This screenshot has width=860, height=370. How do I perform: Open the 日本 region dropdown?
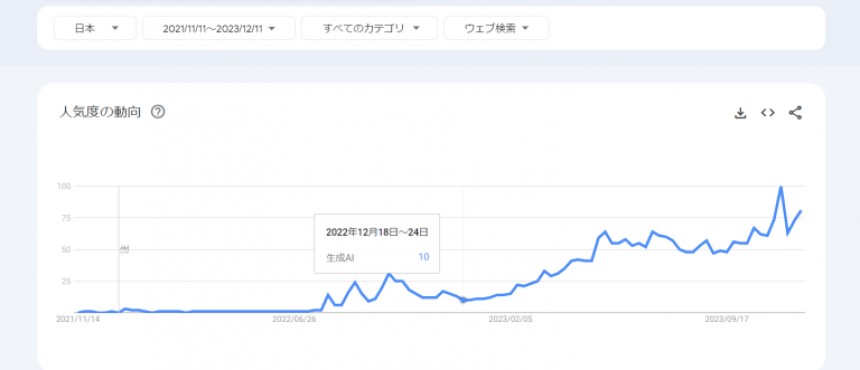tap(95, 28)
